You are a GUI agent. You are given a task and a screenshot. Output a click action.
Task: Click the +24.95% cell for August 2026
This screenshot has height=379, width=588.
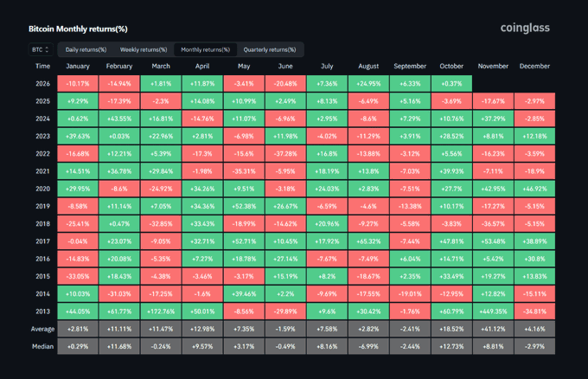368,84
